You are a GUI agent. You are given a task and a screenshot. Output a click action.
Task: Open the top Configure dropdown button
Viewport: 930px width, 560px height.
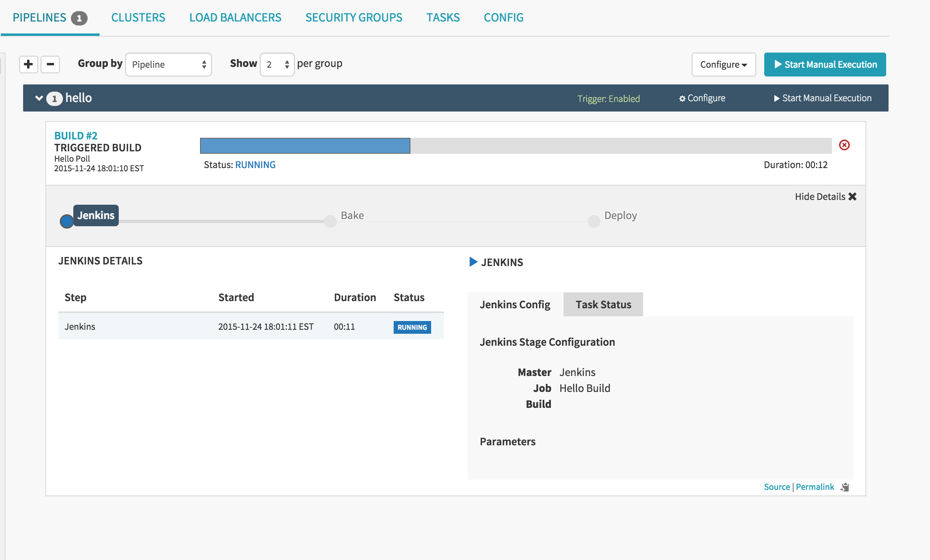point(723,65)
